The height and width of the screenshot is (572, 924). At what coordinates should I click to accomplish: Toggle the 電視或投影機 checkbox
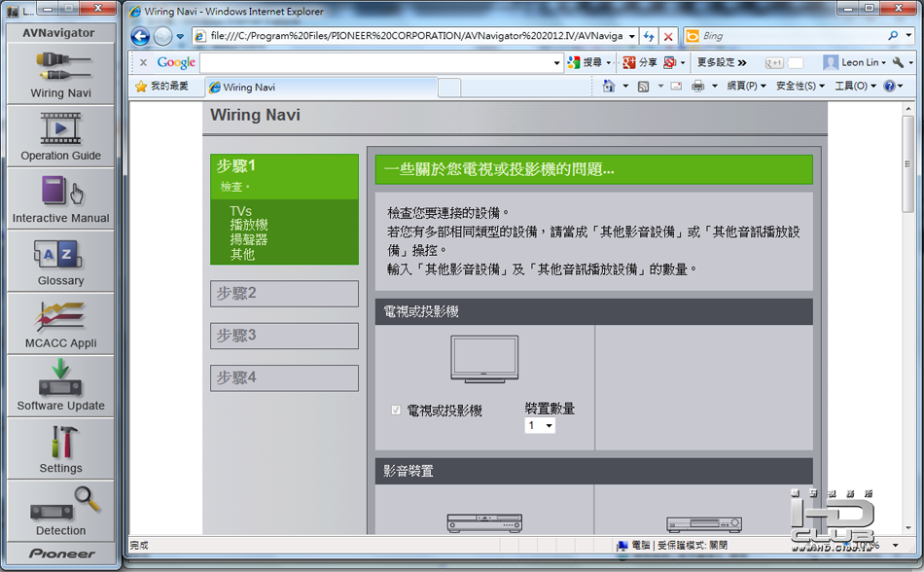pyautogui.click(x=396, y=410)
